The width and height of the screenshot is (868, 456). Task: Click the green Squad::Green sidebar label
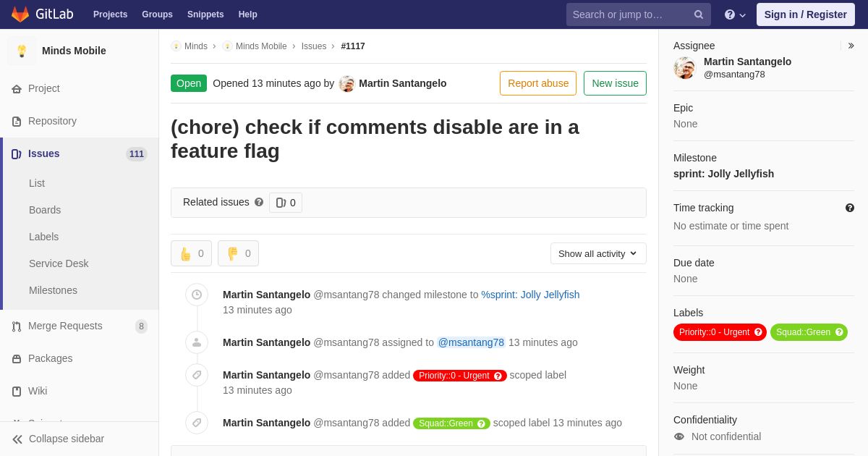(x=809, y=332)
